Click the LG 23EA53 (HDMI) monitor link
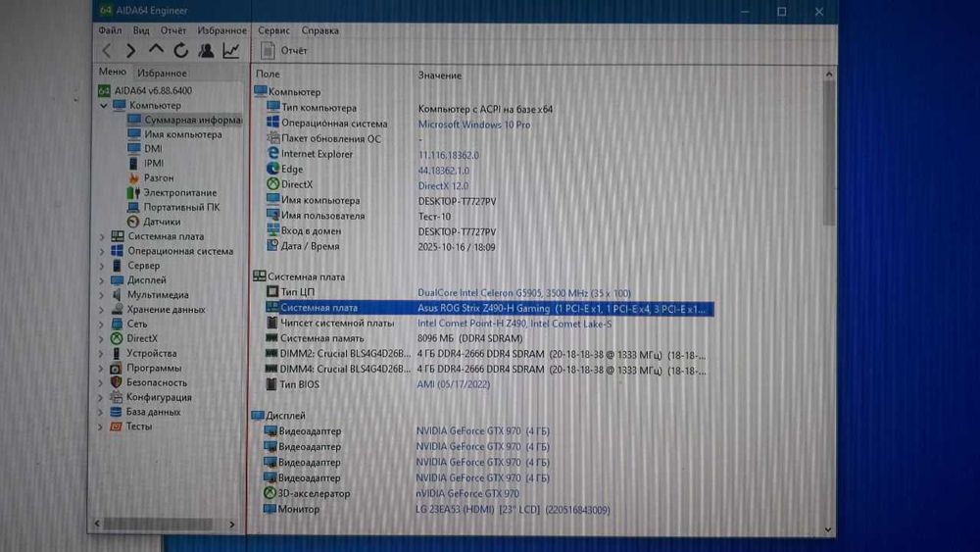980x552 pixels. [x=513, y=510]
